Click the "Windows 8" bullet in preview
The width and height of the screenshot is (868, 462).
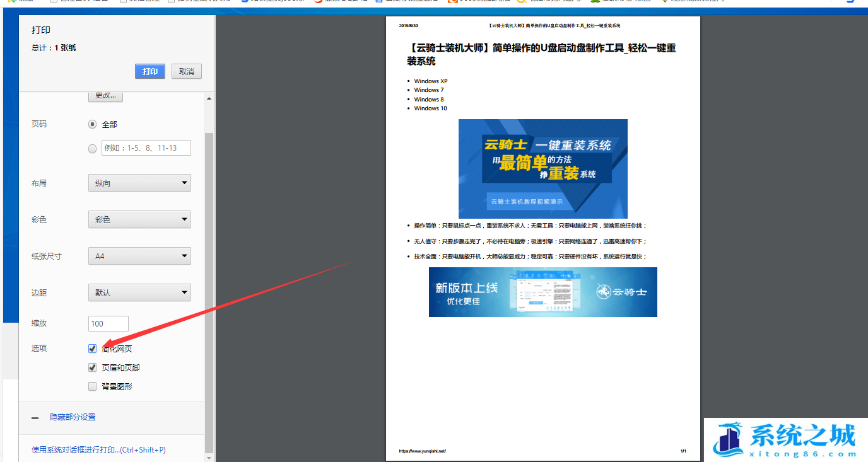coord(429,100)
